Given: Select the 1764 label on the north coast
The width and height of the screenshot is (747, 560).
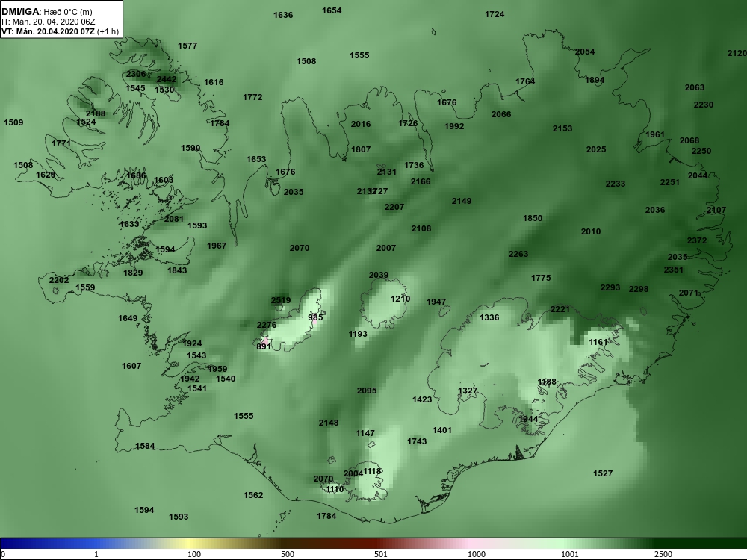Looking at the screenshot, I should tap(525, 81).
